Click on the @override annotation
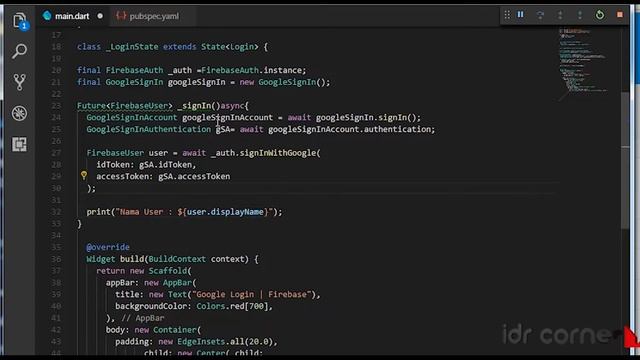Viewport: 640px width, 360px height. pos(108,247)
